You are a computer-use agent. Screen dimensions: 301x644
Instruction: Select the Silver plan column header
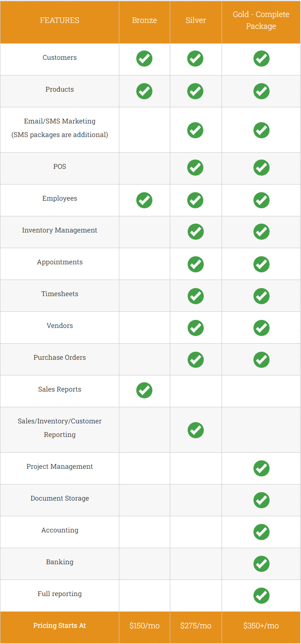tap(195, 20)
